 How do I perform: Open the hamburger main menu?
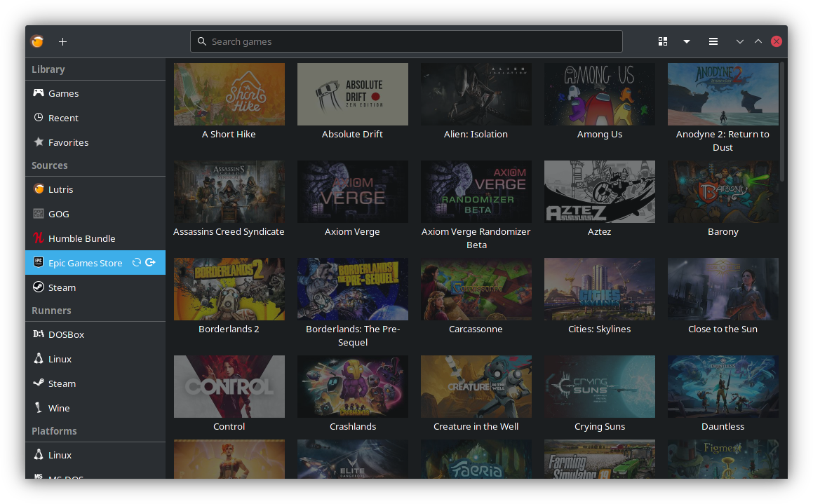point(713,41)
